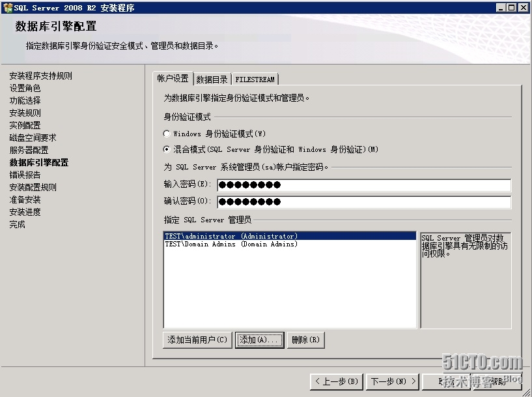Click 功能选择 step in sidebar

tap(25, 100)
